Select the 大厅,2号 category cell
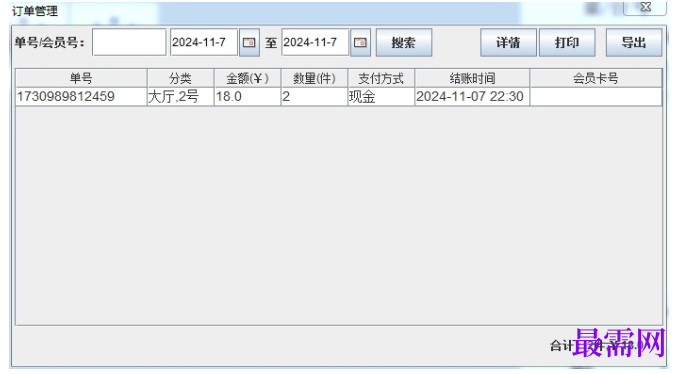This screenshot has width=684, height=374. tap(180, 96)
